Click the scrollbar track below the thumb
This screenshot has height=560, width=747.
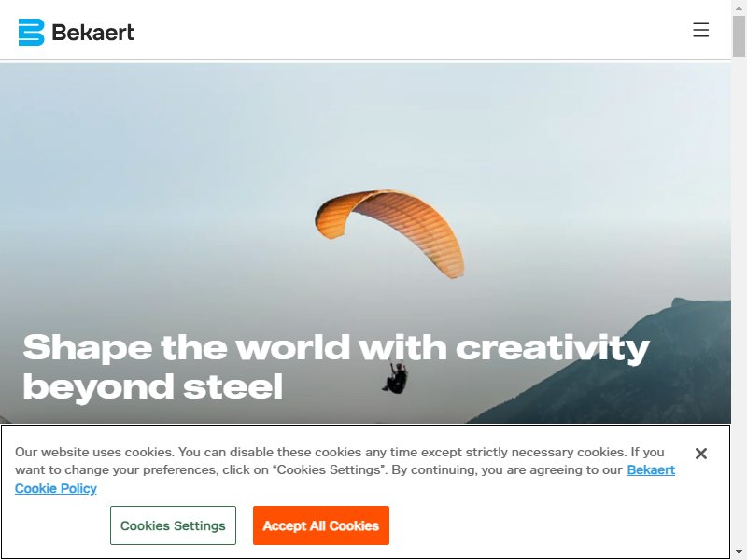coord(739,300)
